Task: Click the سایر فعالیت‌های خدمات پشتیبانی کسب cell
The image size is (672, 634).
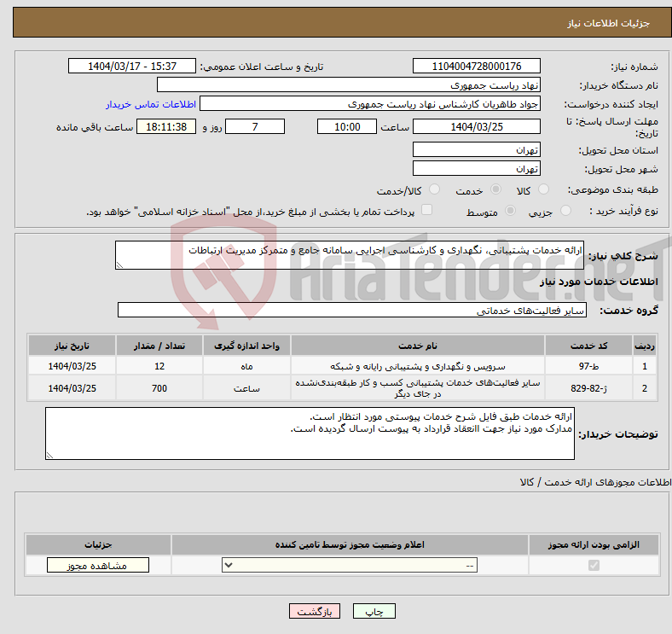Action: [x=417, y=388]
